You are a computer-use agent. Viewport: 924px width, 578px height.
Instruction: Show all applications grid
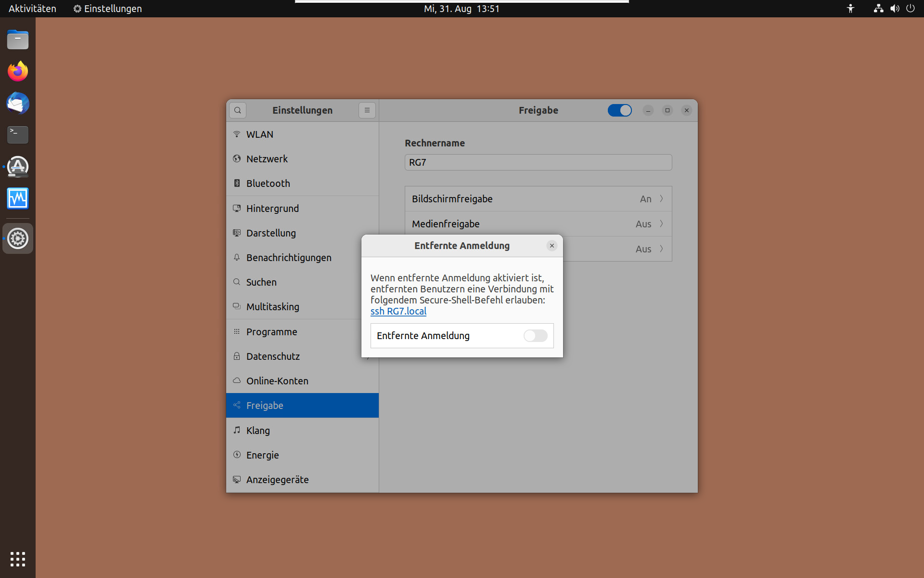point(18,559)
